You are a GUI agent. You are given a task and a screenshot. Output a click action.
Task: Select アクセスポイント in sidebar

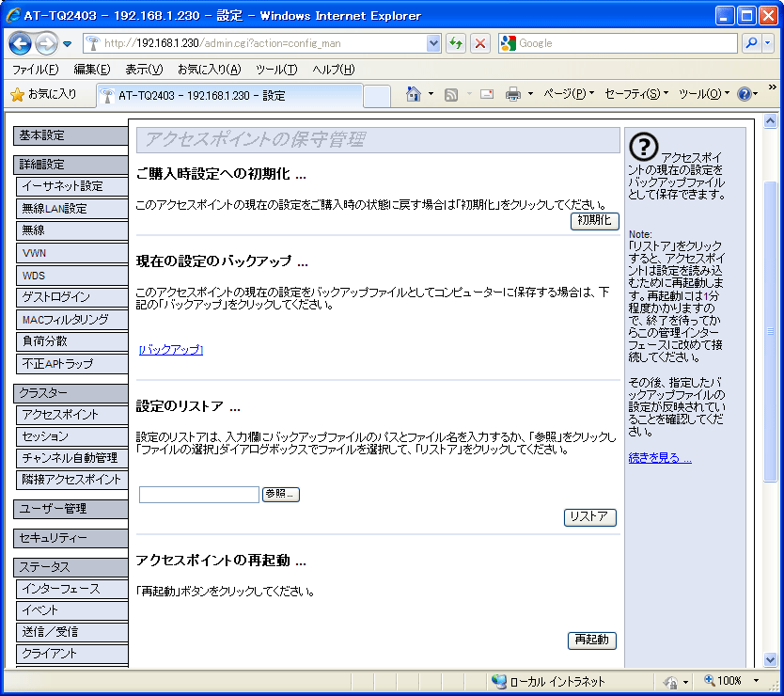pos(72,415)
